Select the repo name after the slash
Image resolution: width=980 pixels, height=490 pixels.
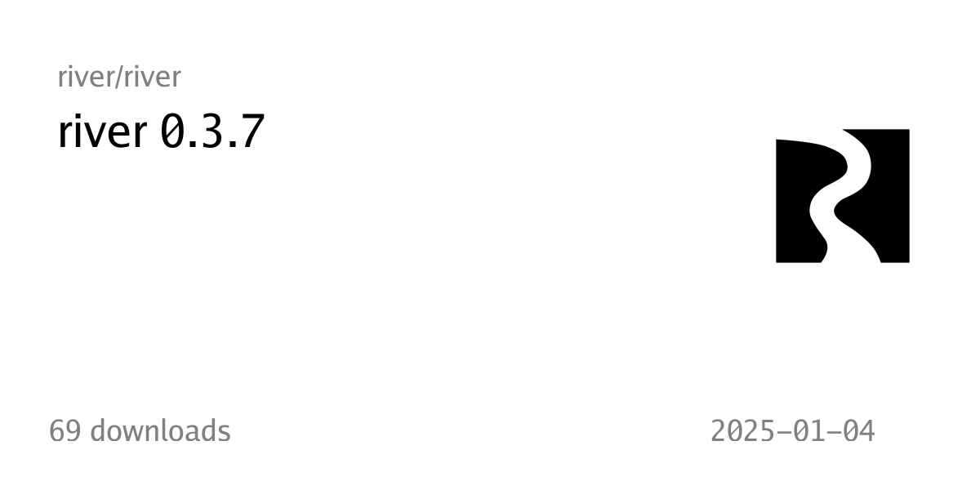pos(153,77)
